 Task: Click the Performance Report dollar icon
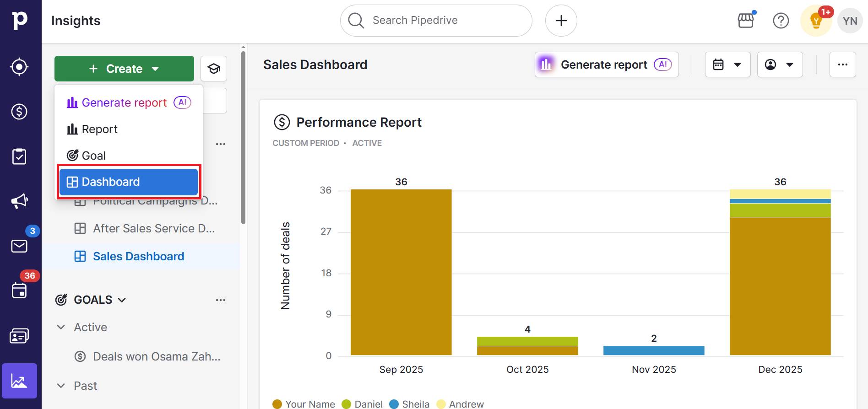282,122
